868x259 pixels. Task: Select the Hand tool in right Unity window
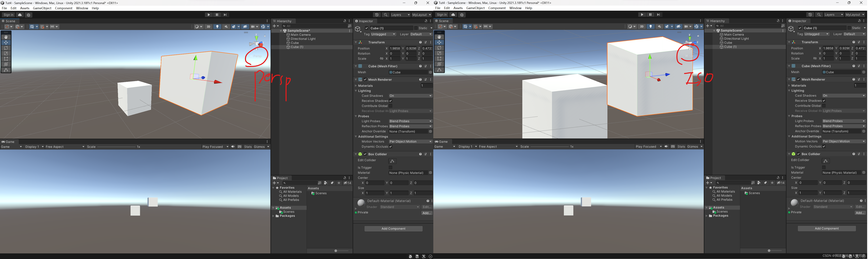click(x=439, y=37)
